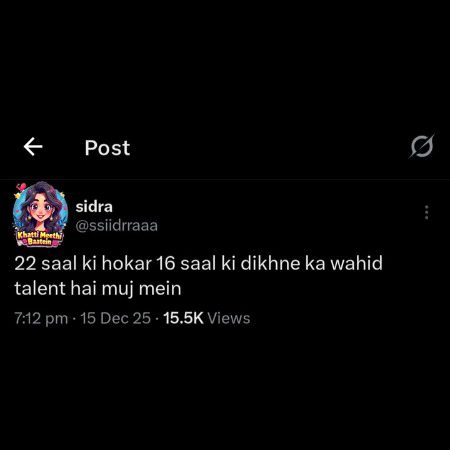Open Grok via the slashed circle icon
450x450 pixels.
tap(422, 146)
